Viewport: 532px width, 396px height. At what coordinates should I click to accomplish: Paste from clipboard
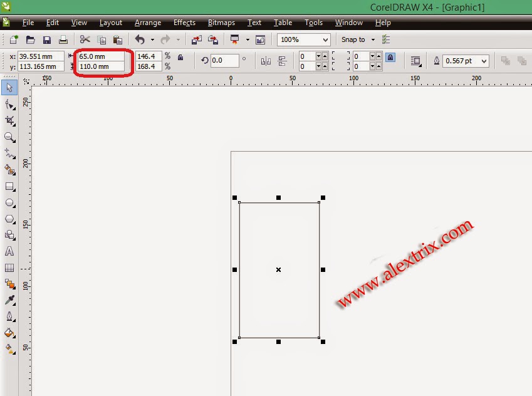(x=117, y=39)
